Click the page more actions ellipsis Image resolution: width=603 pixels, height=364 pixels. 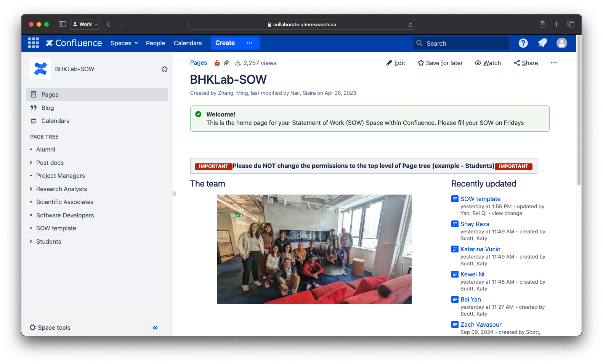[553, 63]
